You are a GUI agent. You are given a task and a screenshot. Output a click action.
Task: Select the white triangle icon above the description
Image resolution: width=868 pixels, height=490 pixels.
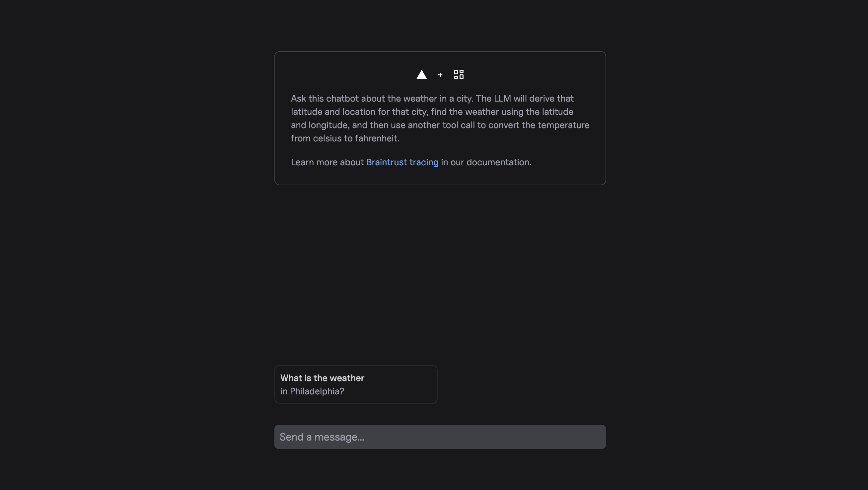click(421, 74)
